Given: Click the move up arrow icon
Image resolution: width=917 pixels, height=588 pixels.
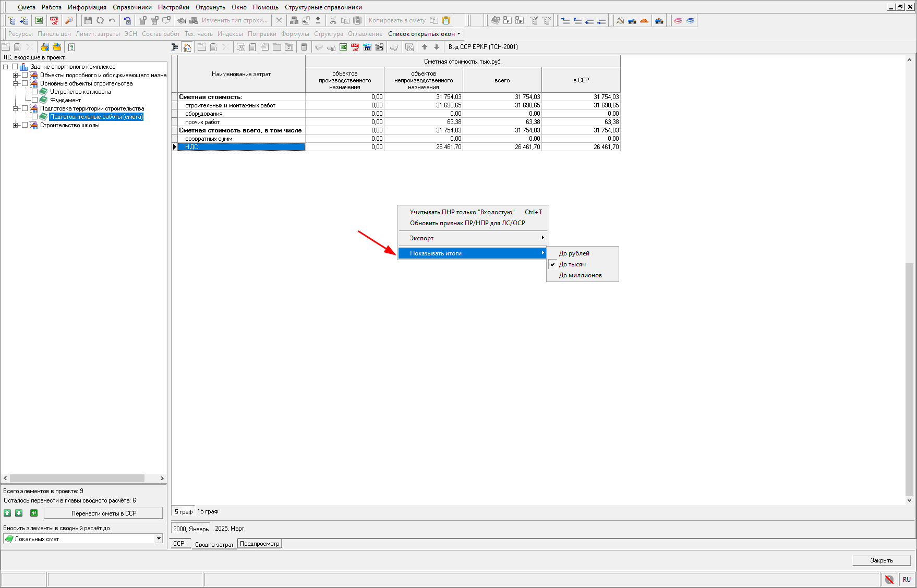Looking at the screenshot, I should pos(425,47).
